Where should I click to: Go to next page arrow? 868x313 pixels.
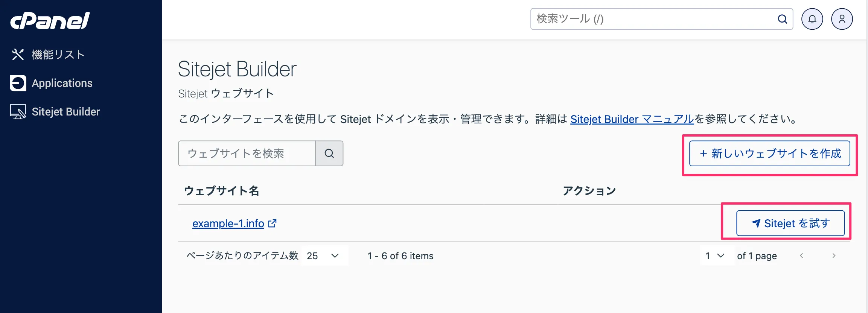click(x=834, y=256)
